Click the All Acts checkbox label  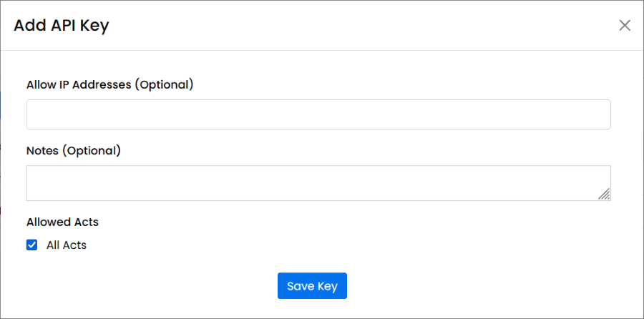click(67, 245)
